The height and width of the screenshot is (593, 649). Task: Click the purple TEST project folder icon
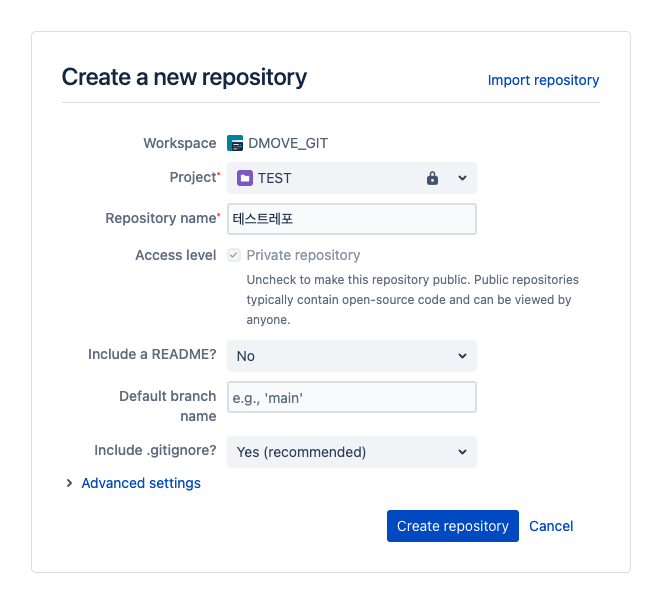(x=245, y=178)
